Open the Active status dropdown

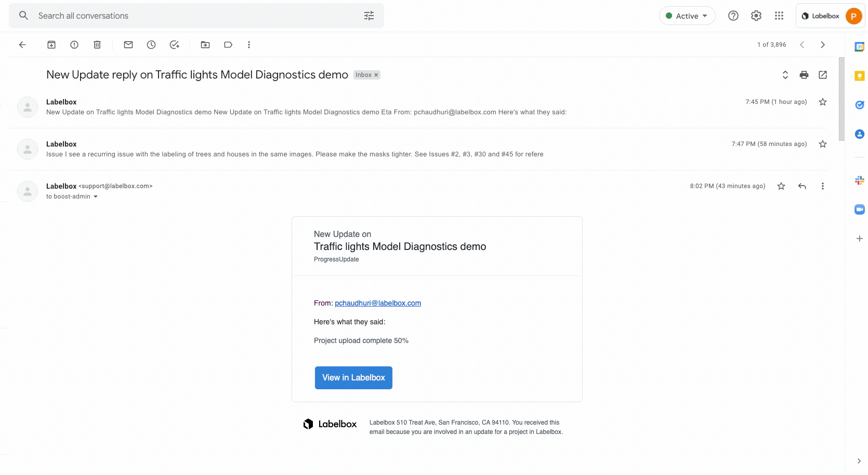(687, 16)
